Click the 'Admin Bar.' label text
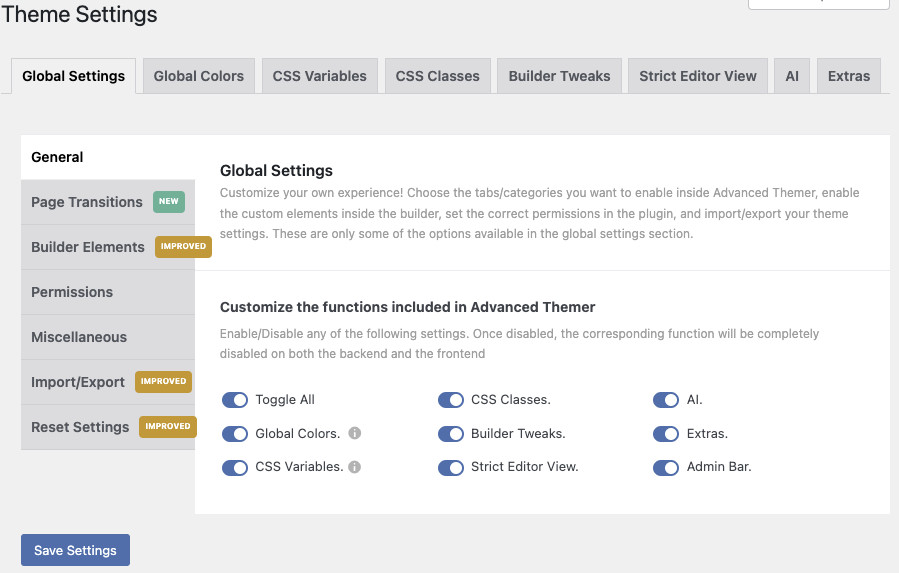 [x=719, y=467]
